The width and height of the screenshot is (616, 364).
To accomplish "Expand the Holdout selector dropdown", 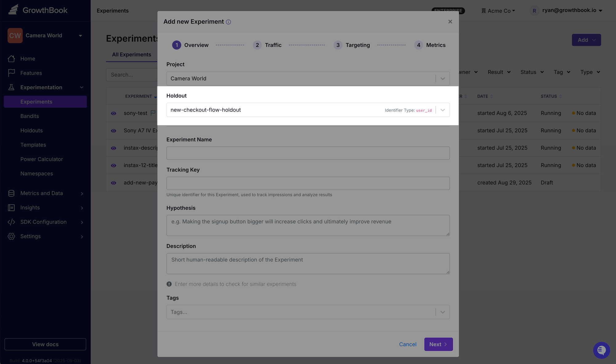I will pyautogui.click(x=443, y=110).
